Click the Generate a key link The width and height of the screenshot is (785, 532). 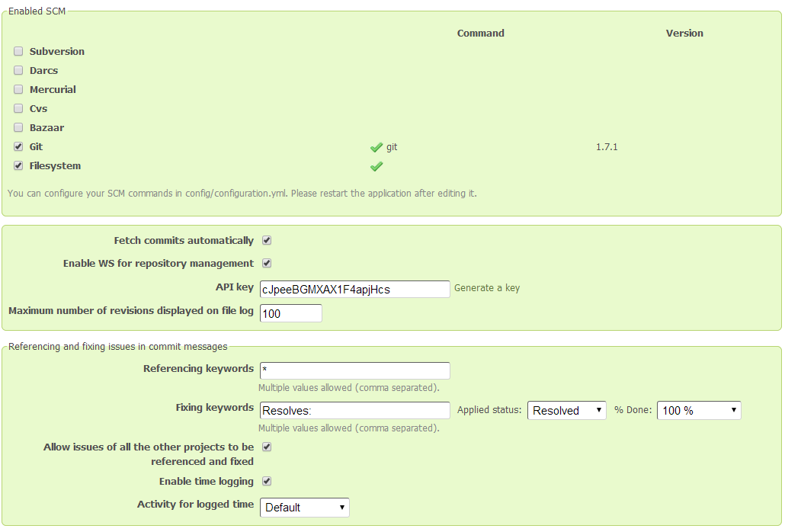click(487, 288)
